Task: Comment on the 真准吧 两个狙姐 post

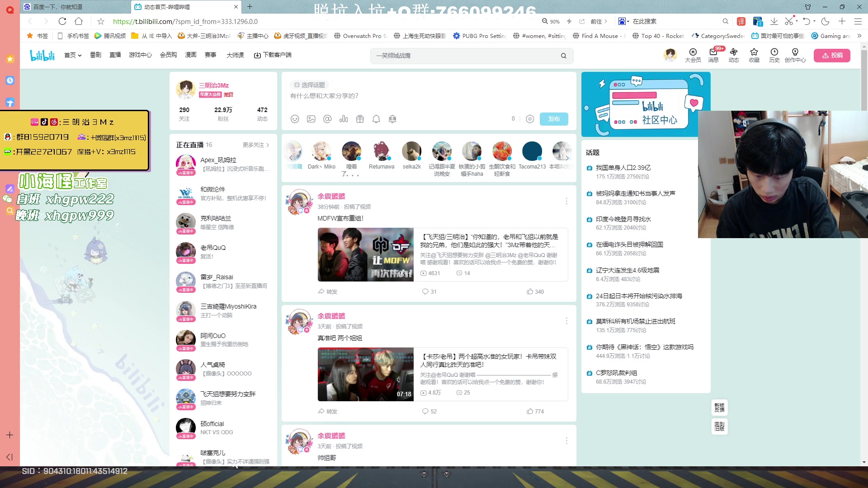Action: [x=429, y=411]
